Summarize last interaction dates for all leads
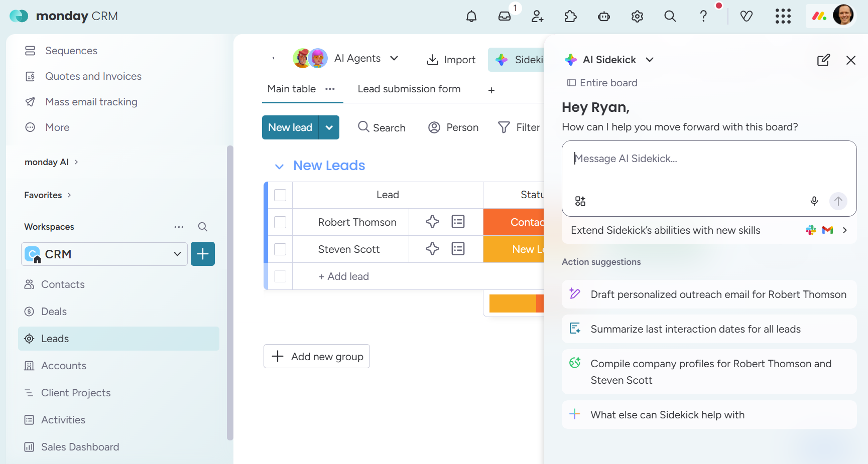This screenshot has width=868, height=464. [x=709, y=329]
